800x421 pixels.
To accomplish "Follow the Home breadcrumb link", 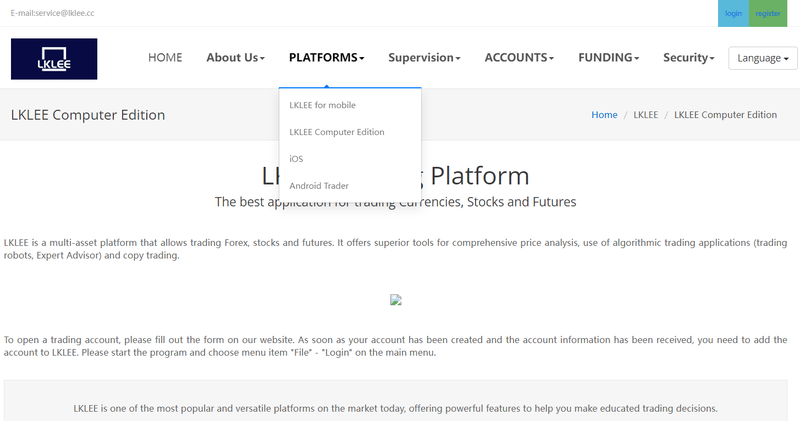I will (604, 115).
